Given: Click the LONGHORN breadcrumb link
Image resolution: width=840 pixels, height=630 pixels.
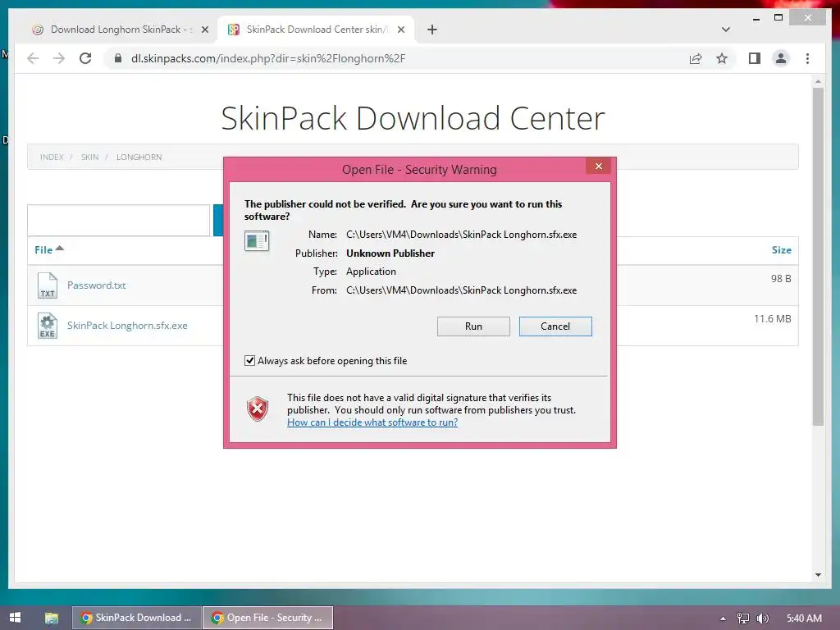Looking at the screenshot, I should click(139, 157).
